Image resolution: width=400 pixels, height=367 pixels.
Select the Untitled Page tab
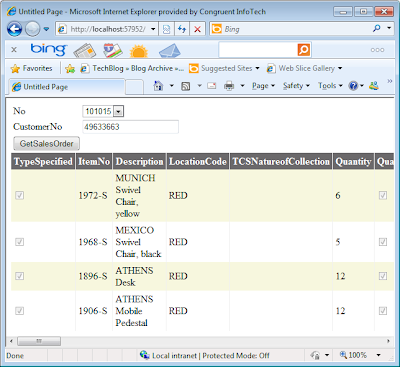click(x=67, y=87)
